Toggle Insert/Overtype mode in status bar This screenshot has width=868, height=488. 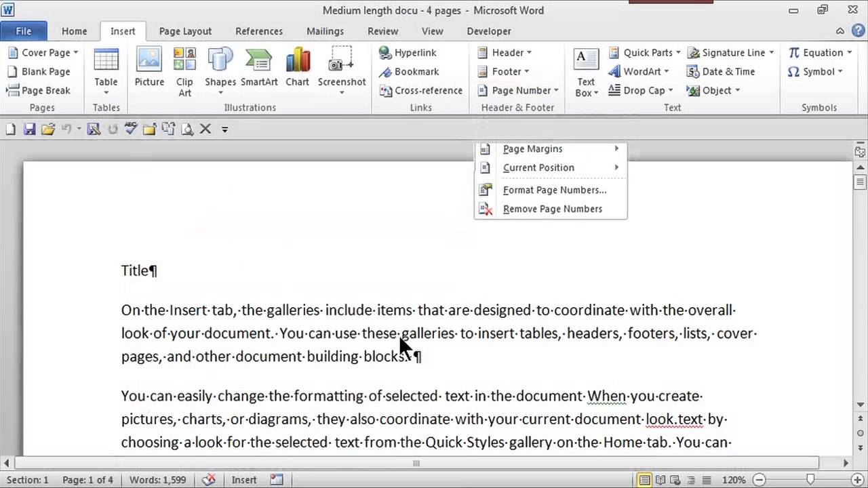coord(244,480)
